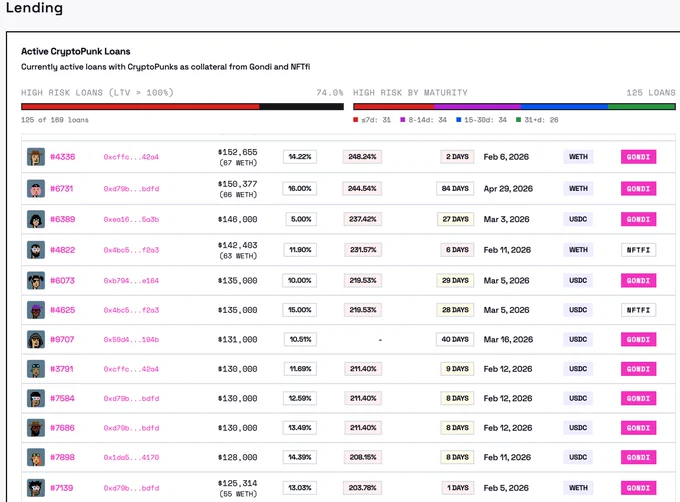Open the punk #4336 avatar thumbnail

click(x=36, y=157)
